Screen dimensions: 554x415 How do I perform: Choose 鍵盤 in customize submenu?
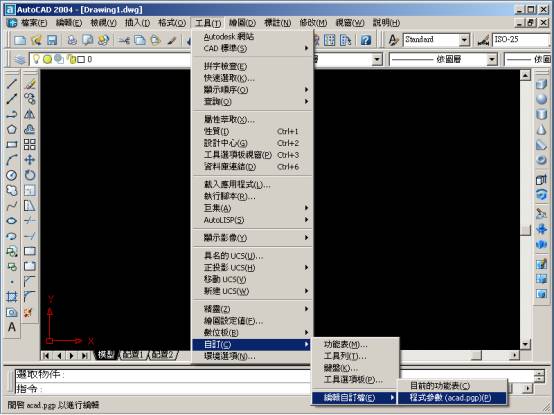pyautogui.click(x=355, y=368)
